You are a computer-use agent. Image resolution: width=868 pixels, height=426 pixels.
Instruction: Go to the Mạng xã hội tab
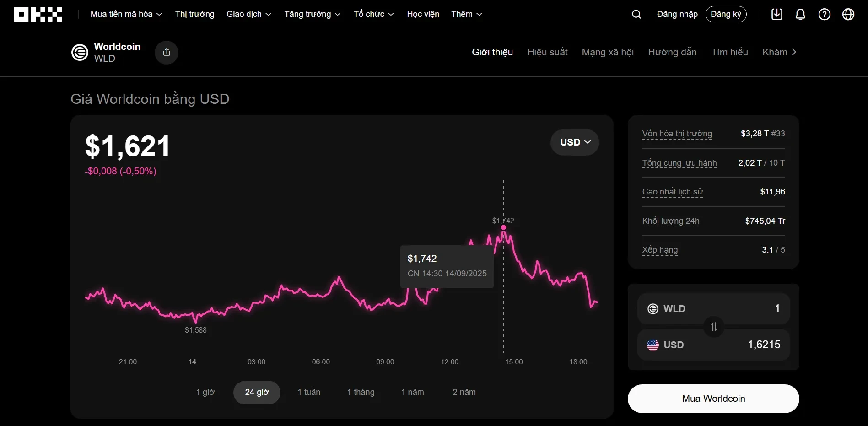click(x=607, y=52)
